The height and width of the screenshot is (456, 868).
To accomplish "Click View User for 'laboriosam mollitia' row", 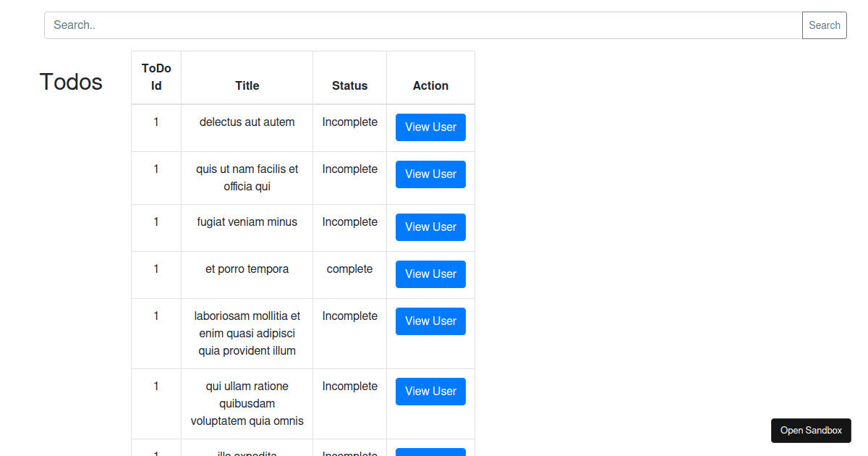I will click(430, 321).
